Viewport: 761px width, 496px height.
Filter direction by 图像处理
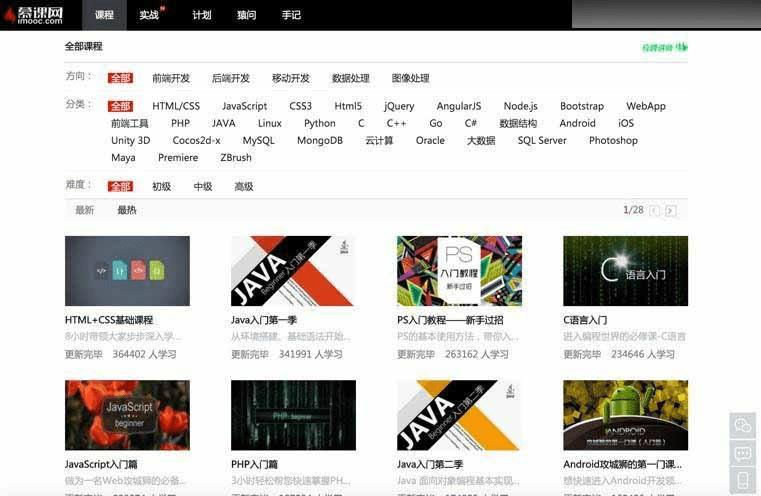click(411, 78)
